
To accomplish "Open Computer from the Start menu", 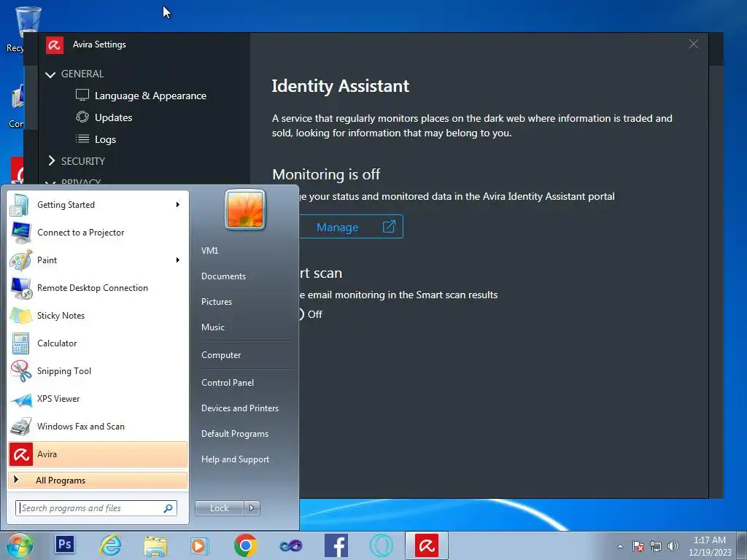I will 221,355.
